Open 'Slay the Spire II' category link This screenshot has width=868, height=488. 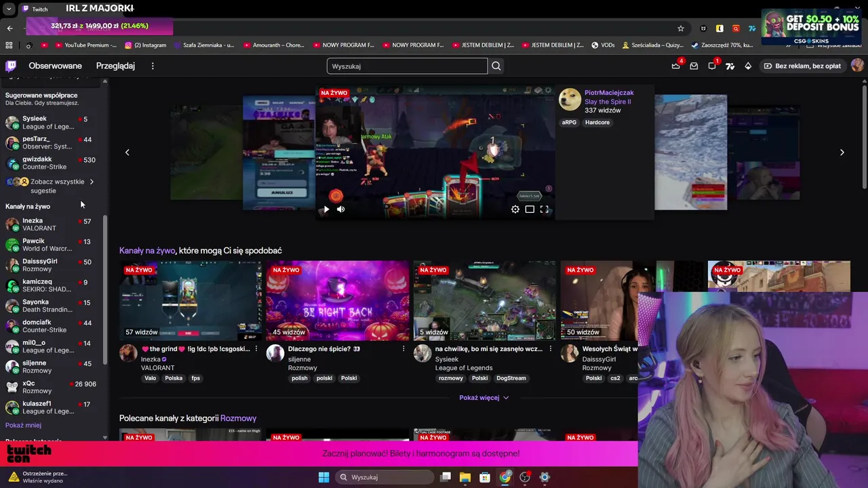point(608,102)
